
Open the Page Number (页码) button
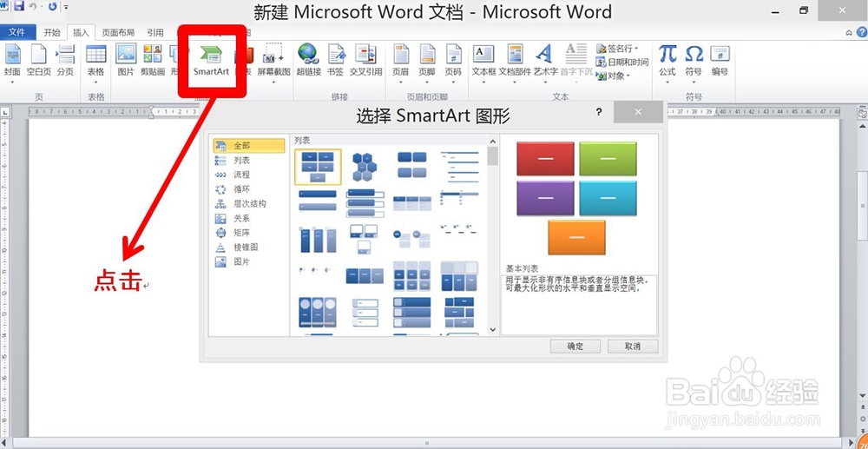coord(453,63)
